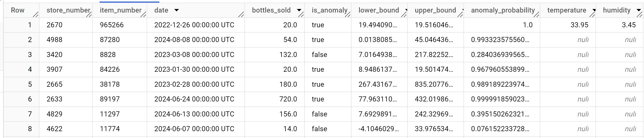Click the resize handle on the date column
Screen dimensions: 644x138
[x=241, y=15]
